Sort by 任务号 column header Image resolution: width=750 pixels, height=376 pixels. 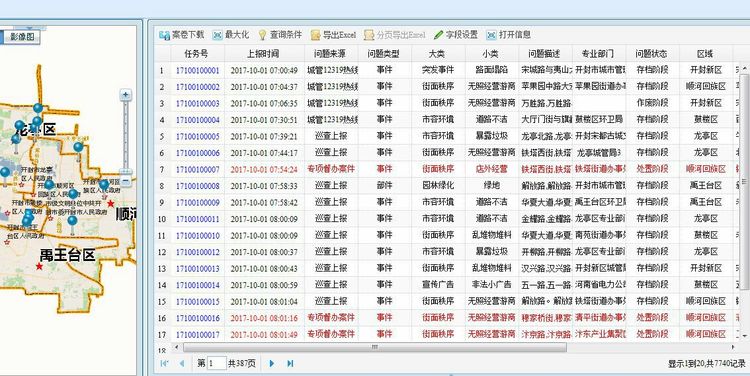pos(197,53)
